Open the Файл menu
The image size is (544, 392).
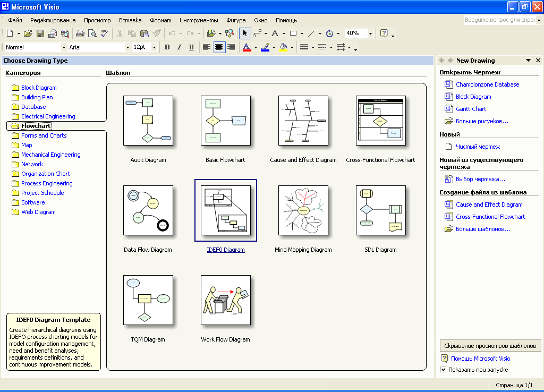click(15, 20)
